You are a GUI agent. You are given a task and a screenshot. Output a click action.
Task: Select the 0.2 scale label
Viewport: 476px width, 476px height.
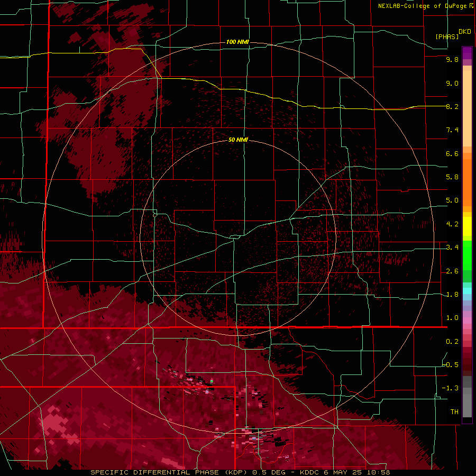(452, 342)
